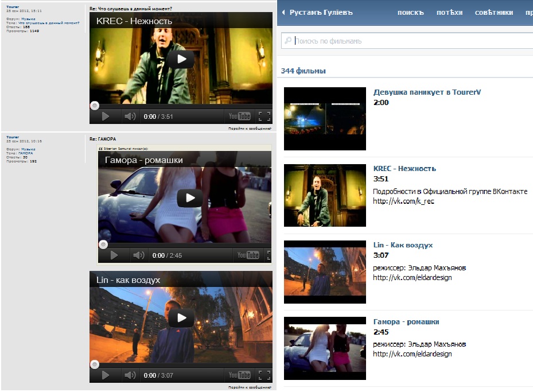533x392 pixels.
Task: Click the progress scrubber knob on the Гамора - ромашки player
Action: point(103,244)
